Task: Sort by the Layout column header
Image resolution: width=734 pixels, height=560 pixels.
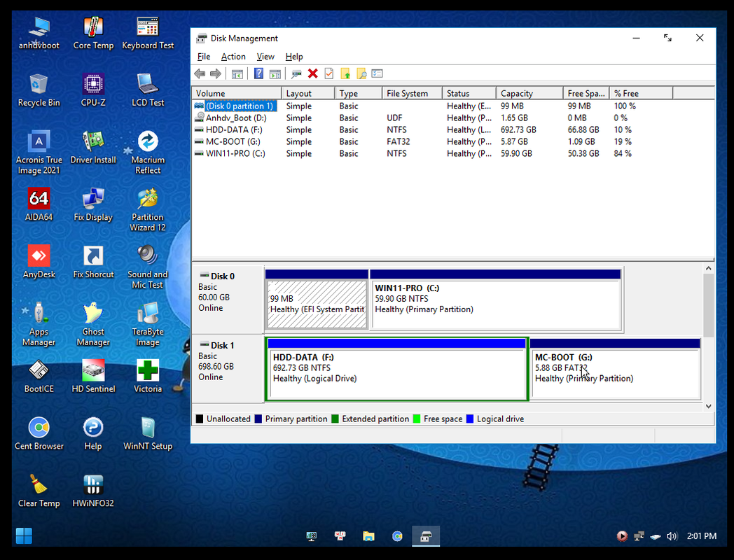Action: tap(308, 94)
